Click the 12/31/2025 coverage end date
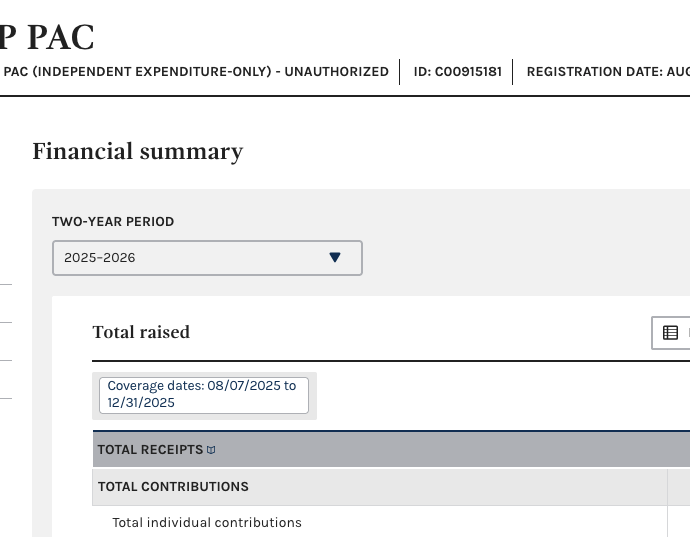 (141, 403)
